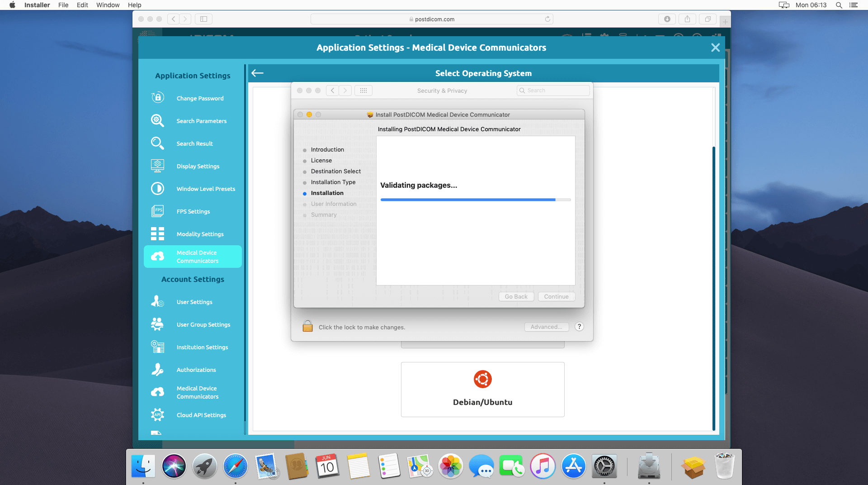Open Cloud API Settings
Image resolution: width=868 pixels, height=485 pixels.
tap(193, 415)
